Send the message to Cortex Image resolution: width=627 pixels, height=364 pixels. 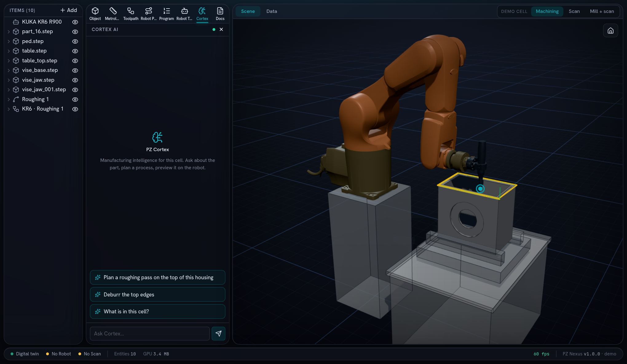click(x=219, y=334)
